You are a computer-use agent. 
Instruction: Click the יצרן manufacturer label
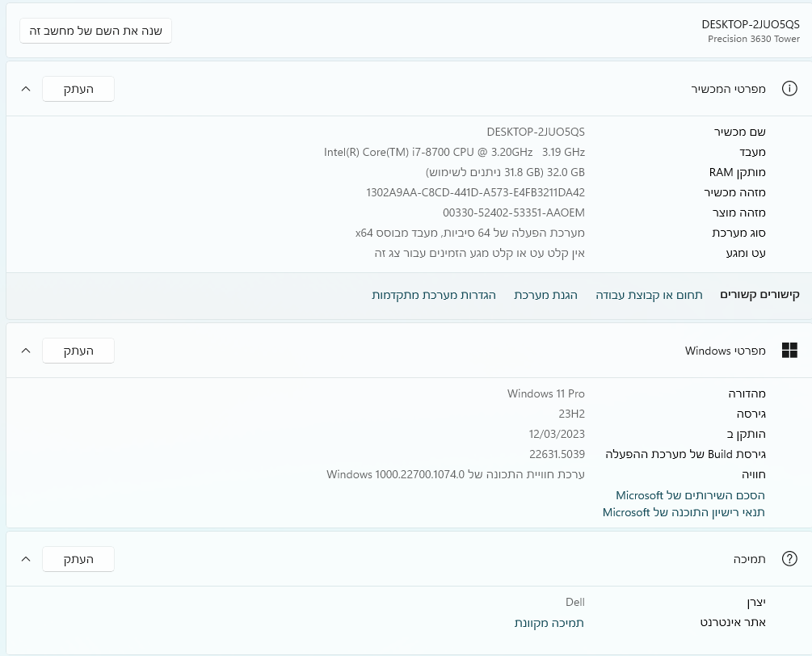(x=756, y=602)
